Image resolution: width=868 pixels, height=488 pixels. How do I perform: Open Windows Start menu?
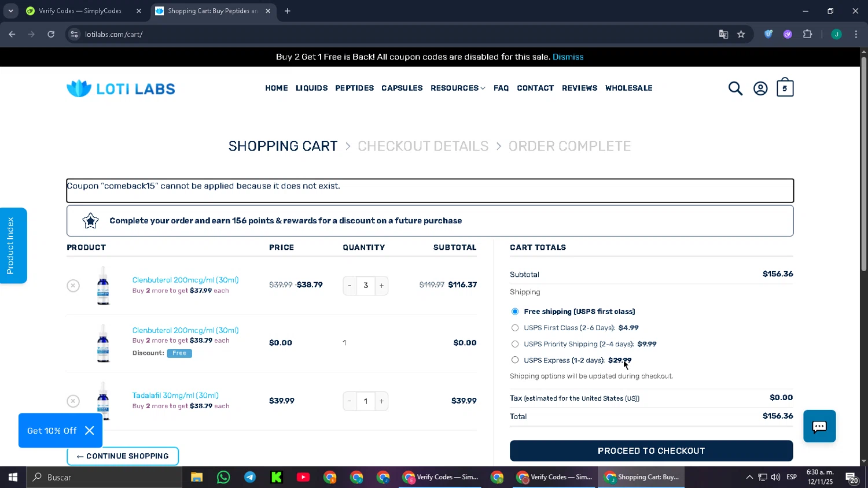point(13,477)
